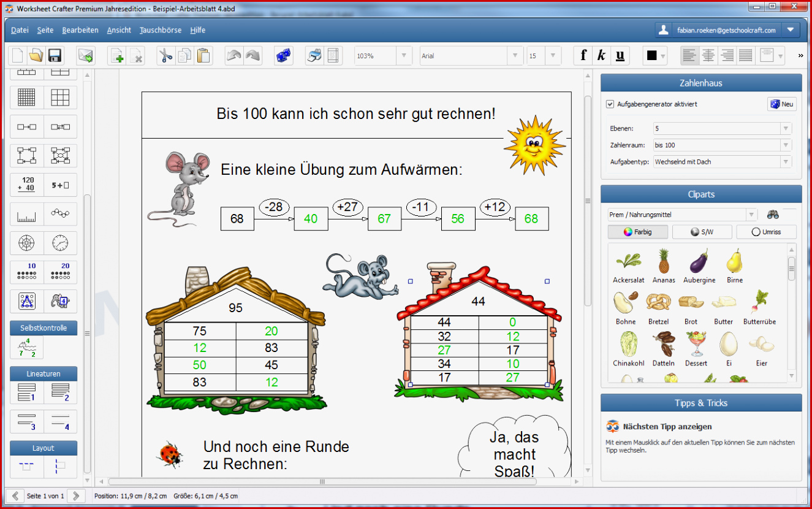Open the Hilfe menu
The width and height of the screenshot is (812, 509).
coord(198,30)
